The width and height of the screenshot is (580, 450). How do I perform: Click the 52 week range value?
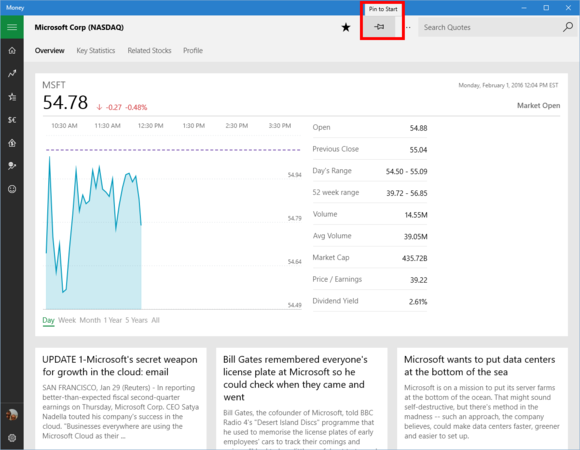407,193
